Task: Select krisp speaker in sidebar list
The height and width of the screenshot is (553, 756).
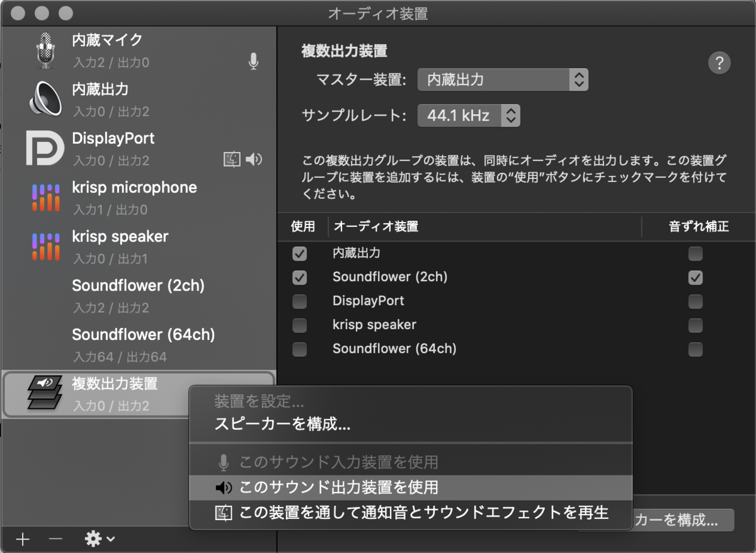Action: point(139,247)
